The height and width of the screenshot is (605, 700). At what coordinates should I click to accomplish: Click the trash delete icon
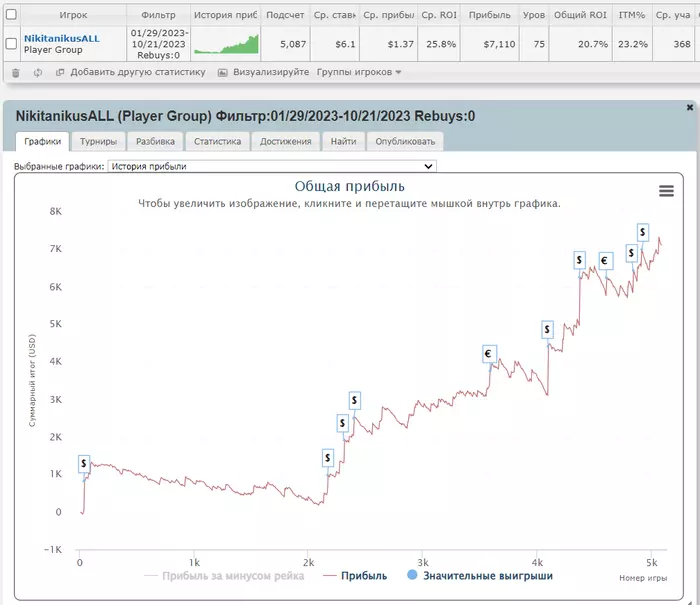point(16,72)
